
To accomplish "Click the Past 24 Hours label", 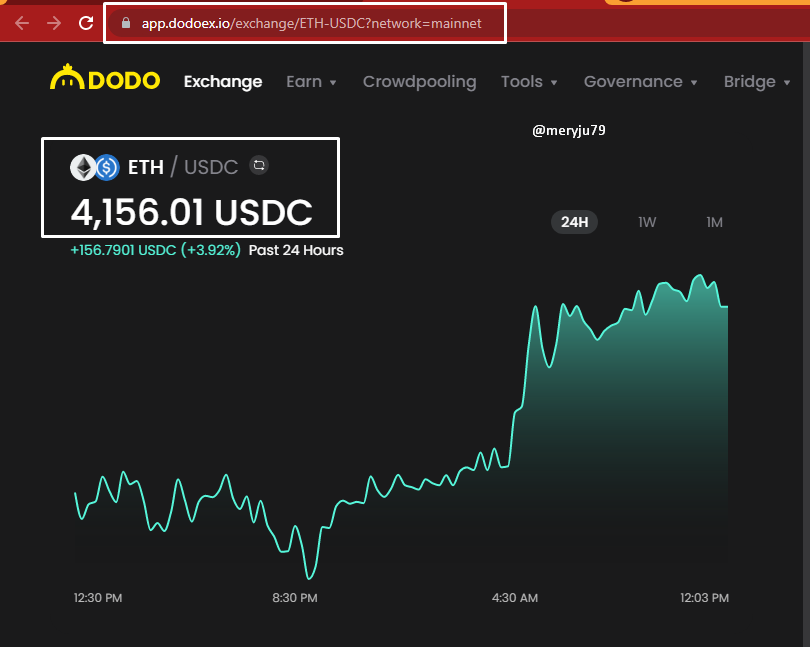I will [x=296, y=250].
